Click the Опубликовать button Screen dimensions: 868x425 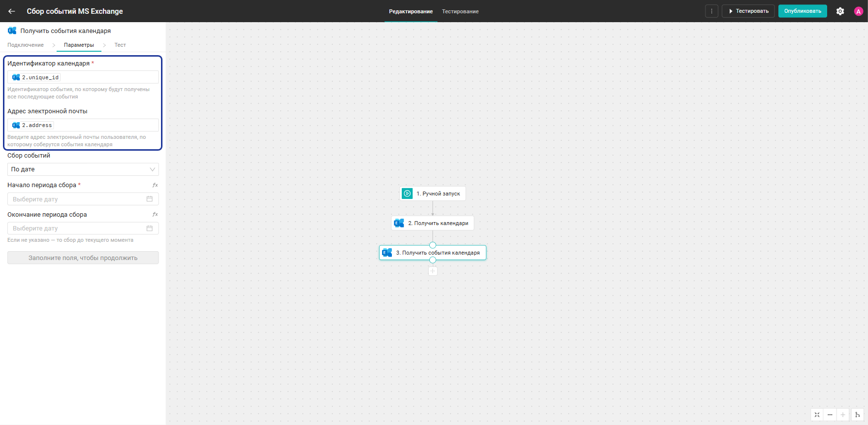point(803,11)
